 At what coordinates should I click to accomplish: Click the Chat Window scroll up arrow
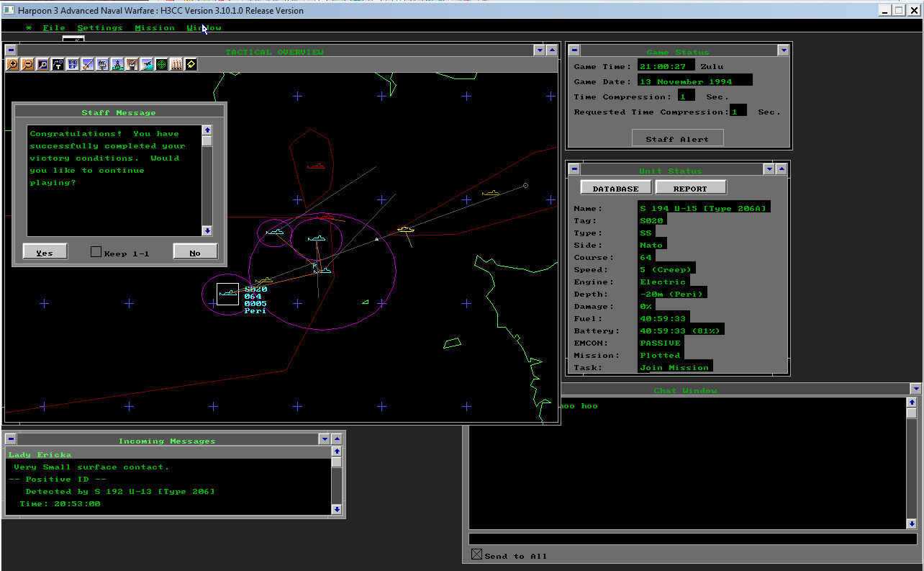(x=911, y=402)
